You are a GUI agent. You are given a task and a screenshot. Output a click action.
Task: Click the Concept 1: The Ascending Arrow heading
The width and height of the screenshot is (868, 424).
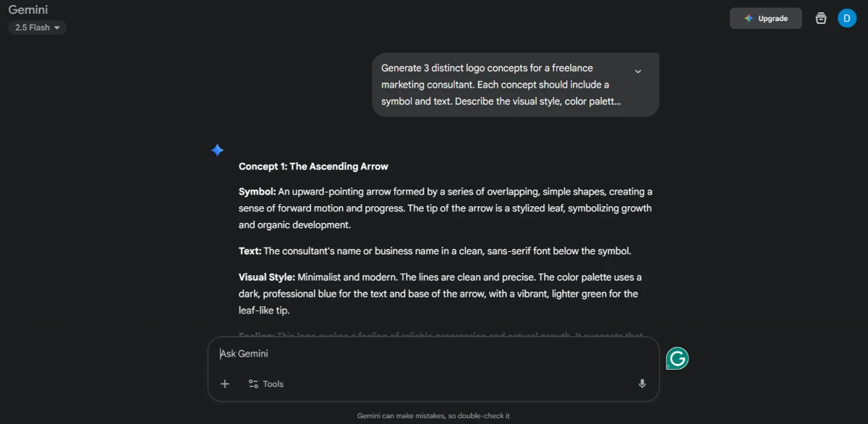pyautogui.click(x=313, y=166)
